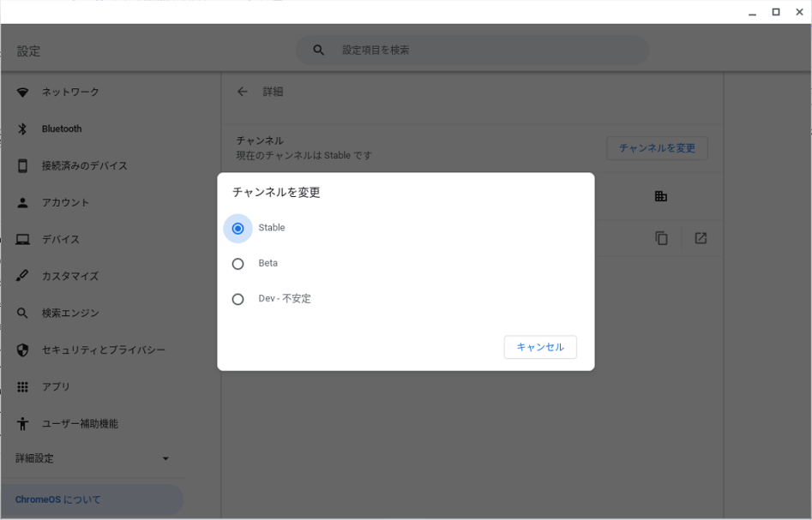The width and height of the screenshot is (812, 520).
Task: Click the account person icon
Action: point(22,202)
